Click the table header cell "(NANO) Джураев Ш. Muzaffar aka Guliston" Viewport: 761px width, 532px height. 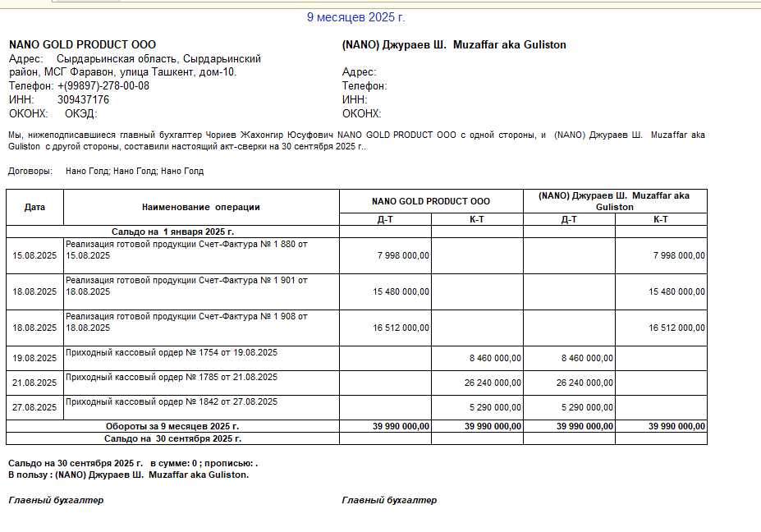coord(615,201)
